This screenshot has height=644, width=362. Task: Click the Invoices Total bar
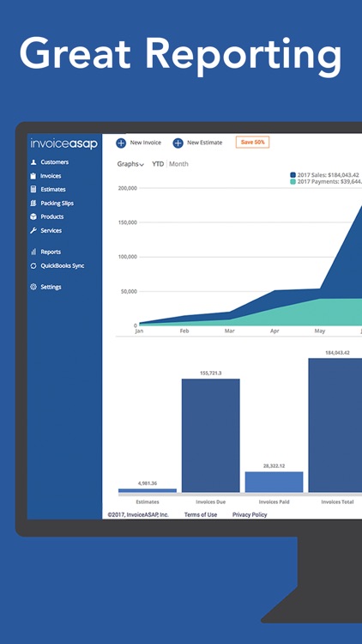tap(335, 425)
